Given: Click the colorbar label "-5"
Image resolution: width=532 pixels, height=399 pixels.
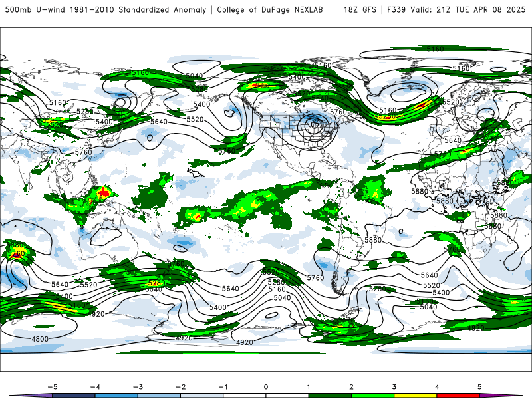Looking at the screenshot, I should point(53,387).
